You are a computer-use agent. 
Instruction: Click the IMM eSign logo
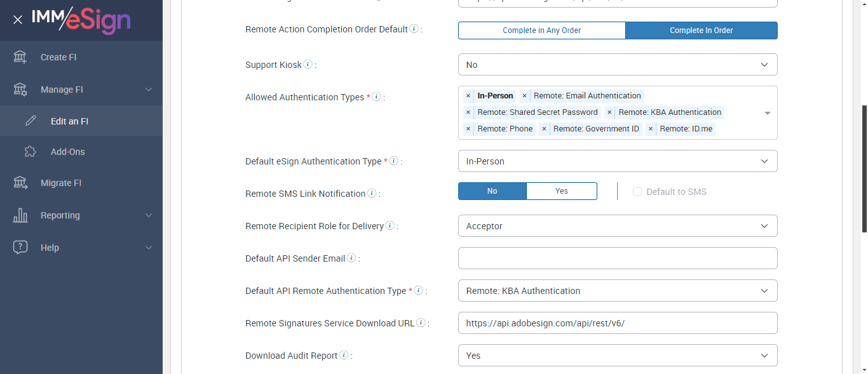click(x=81, y=20)
